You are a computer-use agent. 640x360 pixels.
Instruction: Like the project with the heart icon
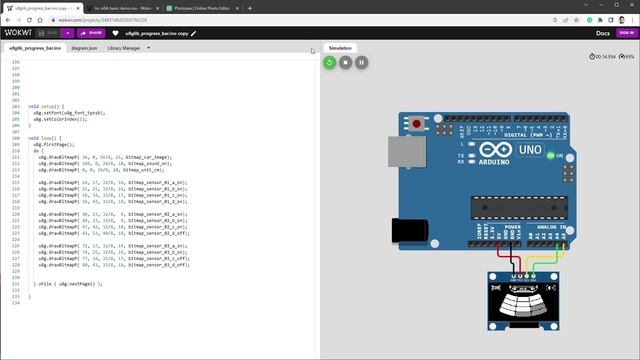[116, 33]
